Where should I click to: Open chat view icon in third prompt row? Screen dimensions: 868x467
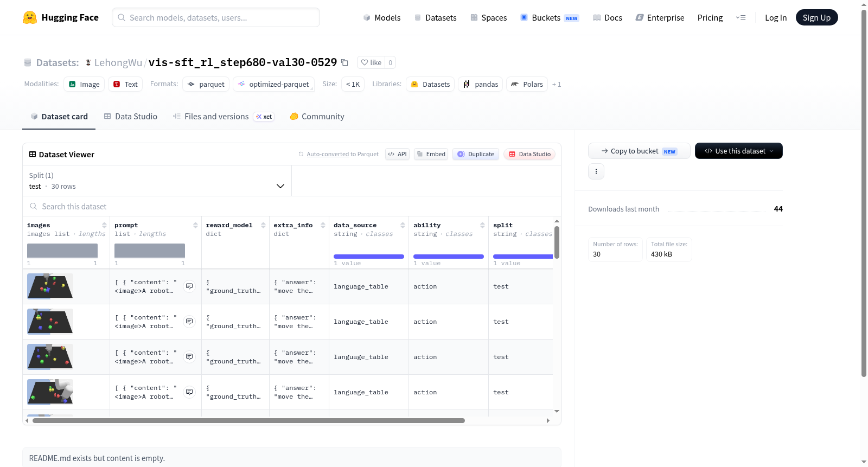(189, 357)
